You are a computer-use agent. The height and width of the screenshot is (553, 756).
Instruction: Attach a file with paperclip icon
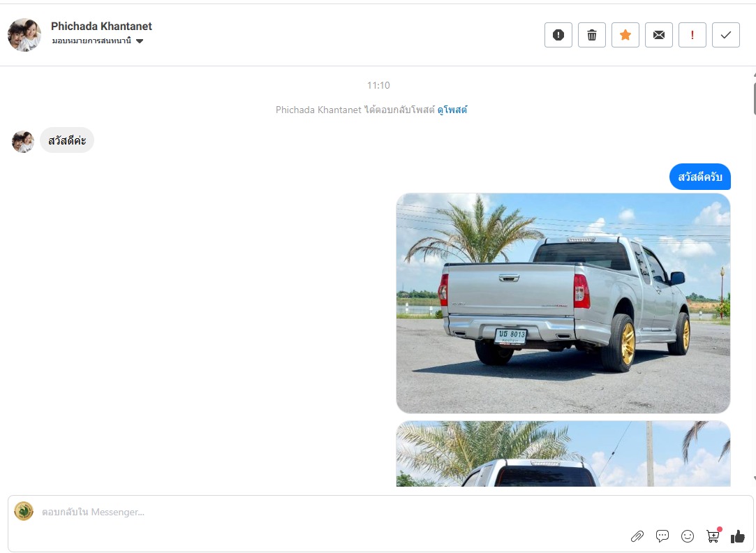(637, 536)
